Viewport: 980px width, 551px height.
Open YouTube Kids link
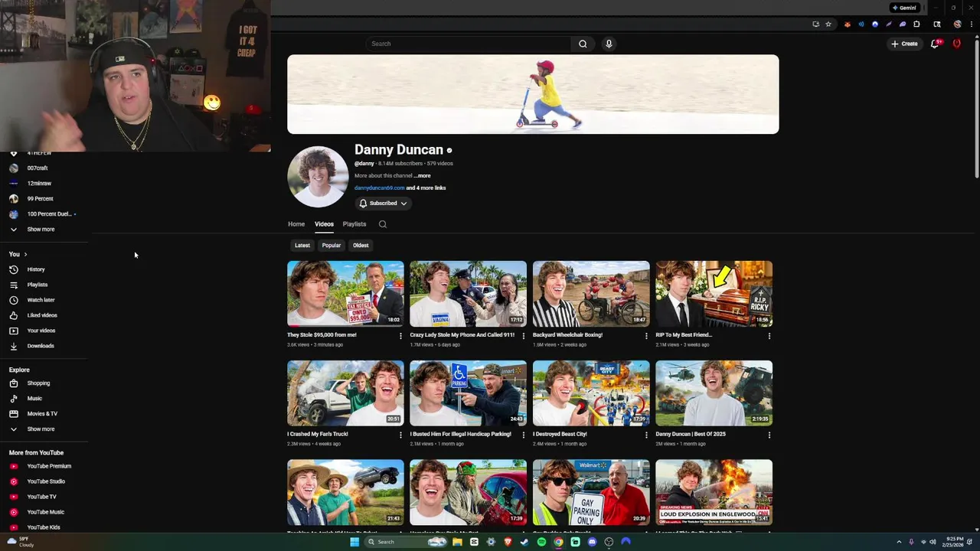(44, 527)
